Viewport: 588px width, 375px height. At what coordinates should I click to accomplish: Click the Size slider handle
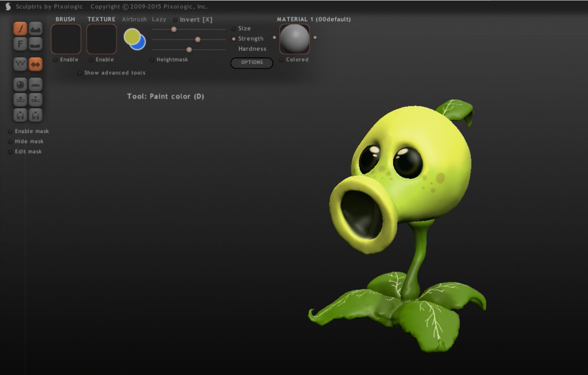[x=173, y=29]
